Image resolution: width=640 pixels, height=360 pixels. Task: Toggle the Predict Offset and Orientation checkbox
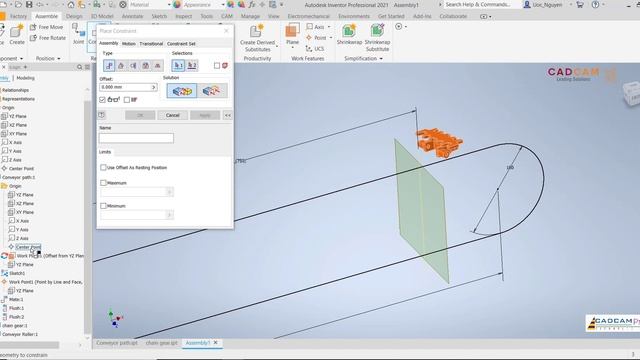point(127,100)
